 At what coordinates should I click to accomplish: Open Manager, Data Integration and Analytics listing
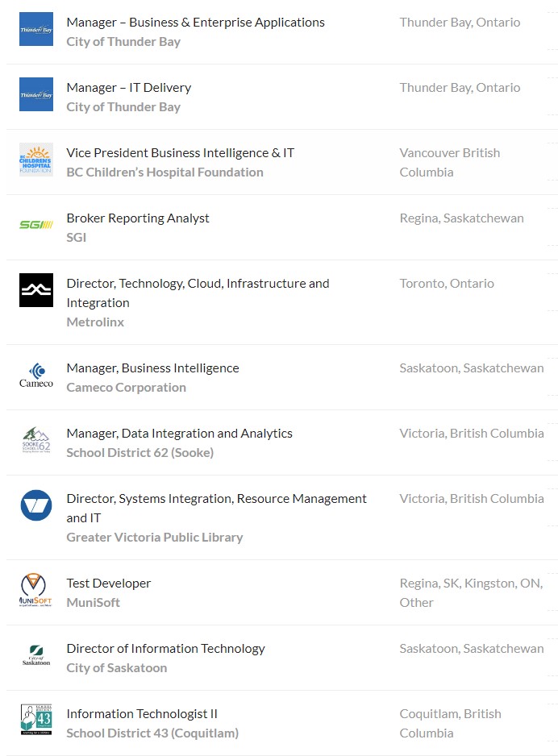[x=179, y=433]
